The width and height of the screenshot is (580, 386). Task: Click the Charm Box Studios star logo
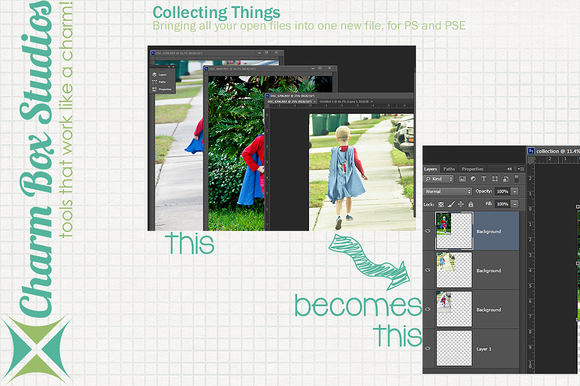pyautogui.click(x=36, y=349)
